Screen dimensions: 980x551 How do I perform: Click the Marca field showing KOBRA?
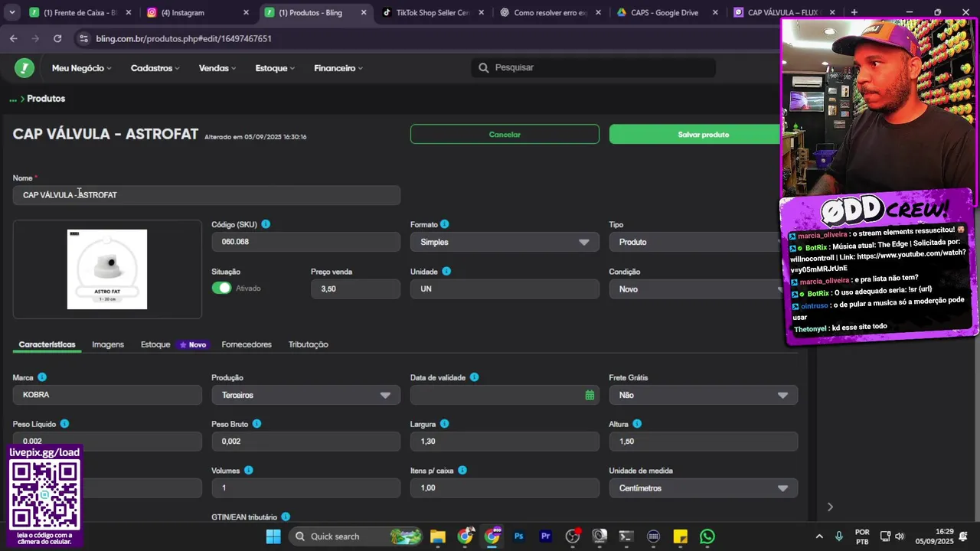coord(107,395)
